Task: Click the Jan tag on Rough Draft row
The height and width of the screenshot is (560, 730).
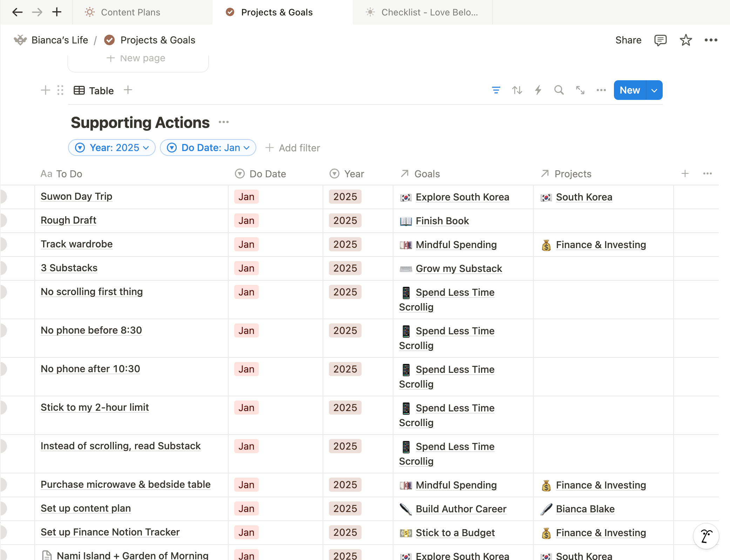Action: click(246, 221)
